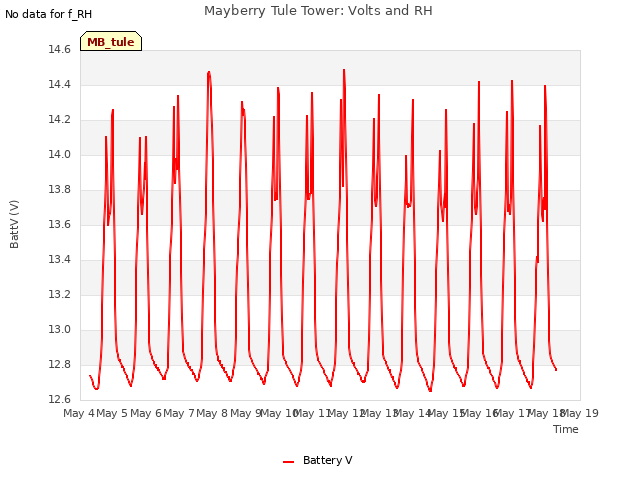Click the May 6 x-axis date label
640x480 pixels.
point(145,413)
